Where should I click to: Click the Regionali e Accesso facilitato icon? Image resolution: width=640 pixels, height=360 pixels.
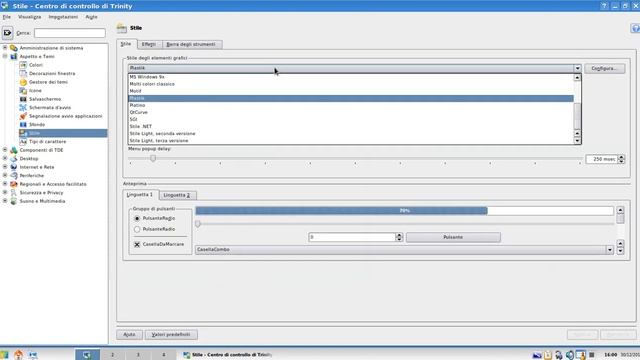tap(14, 184)
